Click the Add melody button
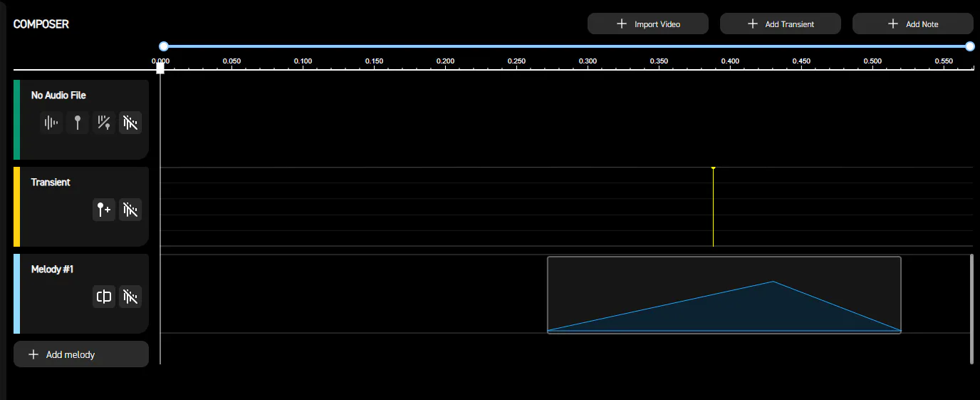This screenshot has width=980, height=400. point(81,354)
